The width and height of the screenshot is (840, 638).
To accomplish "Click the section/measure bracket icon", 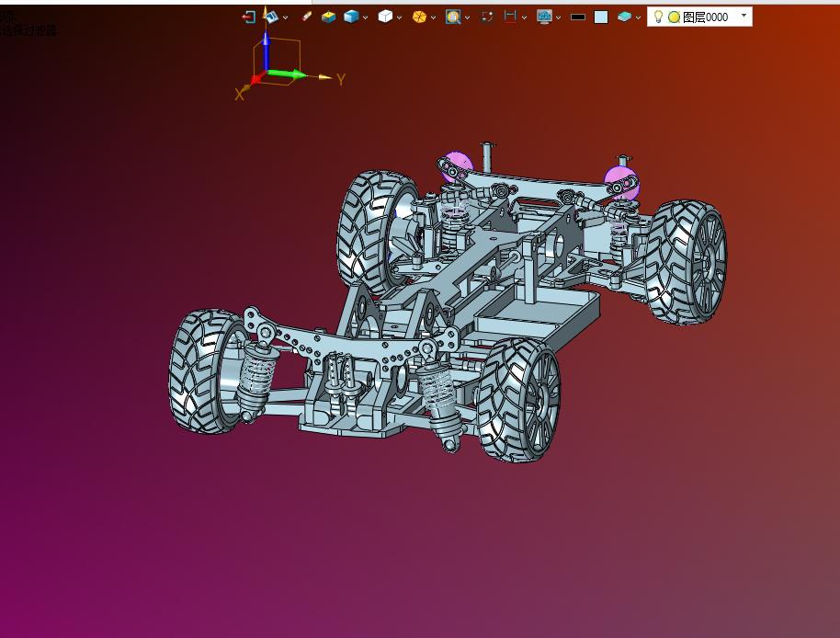I will coord(511,17).
